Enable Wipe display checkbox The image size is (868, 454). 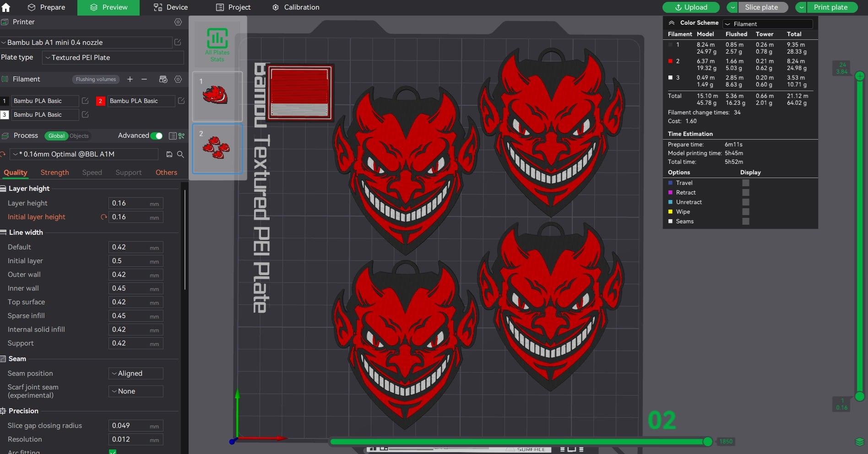[x=746, y=211]
